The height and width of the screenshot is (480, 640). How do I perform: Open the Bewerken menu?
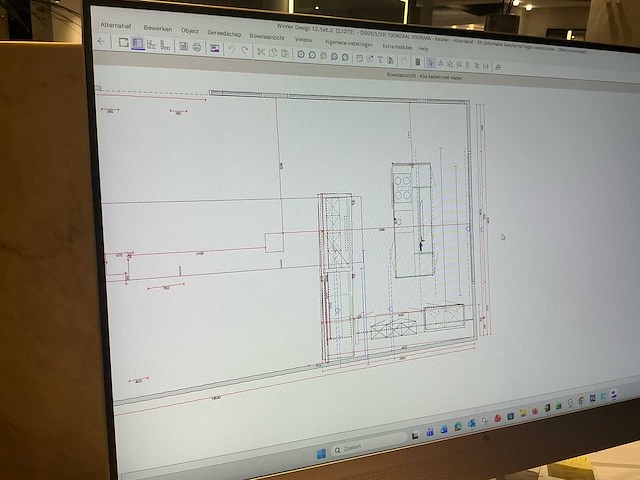pos(157,28)
